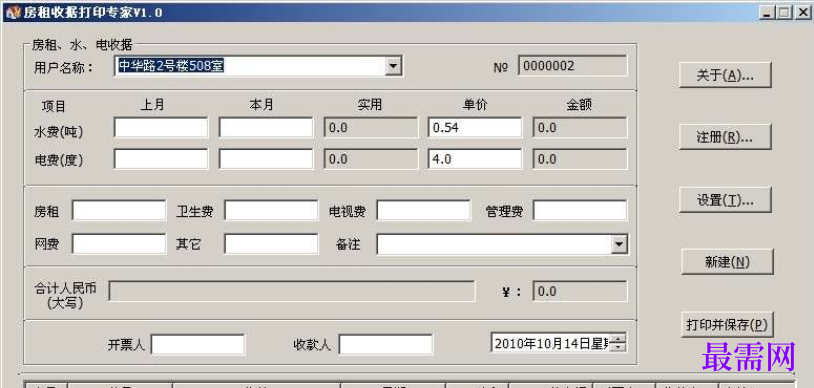This screenshot has height=388, width=814.
Task: Click the 收款人 input field
Action: click(386, 344)
